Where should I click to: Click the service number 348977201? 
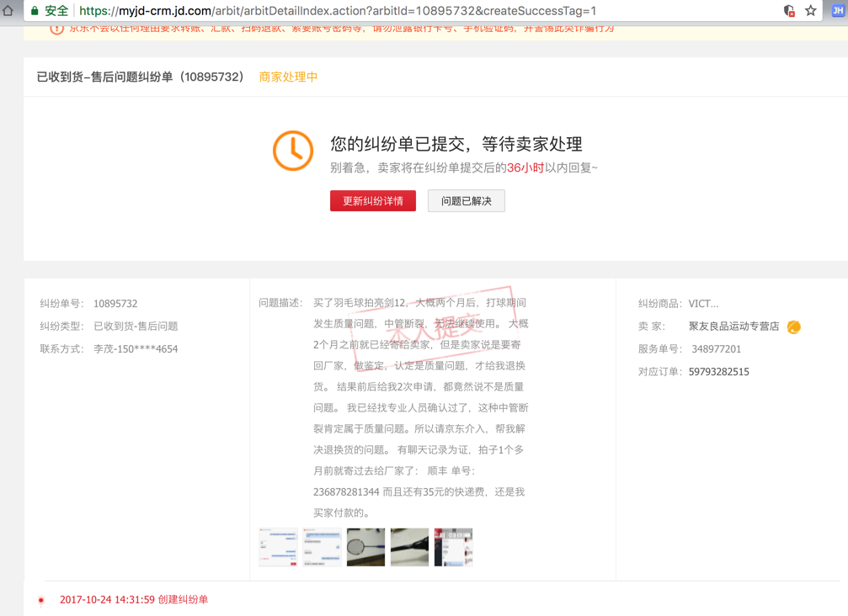[716, 349]
